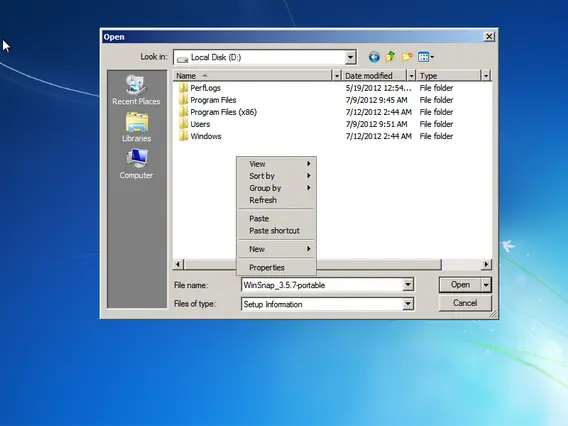Click the Open button

point(460,285)
